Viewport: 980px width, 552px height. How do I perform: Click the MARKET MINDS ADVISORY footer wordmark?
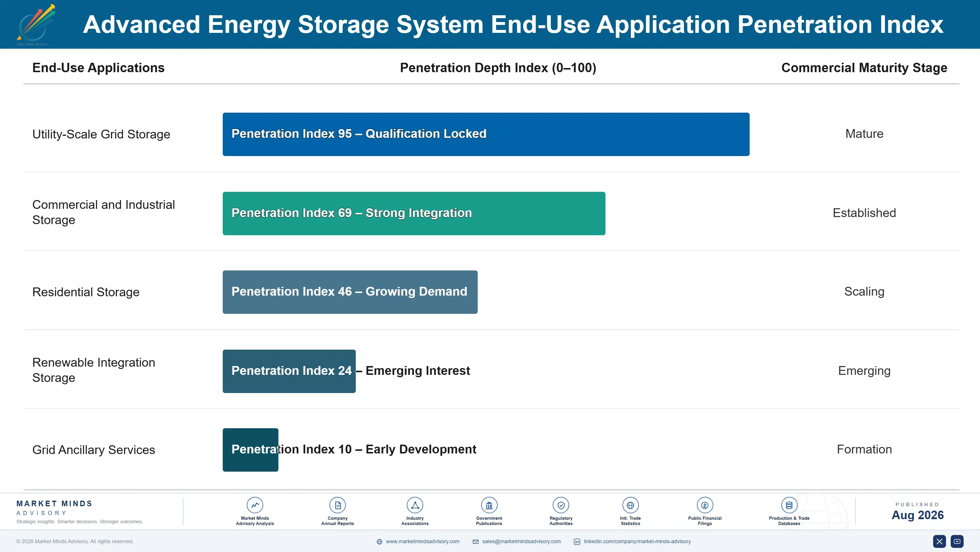click(54, 508)
